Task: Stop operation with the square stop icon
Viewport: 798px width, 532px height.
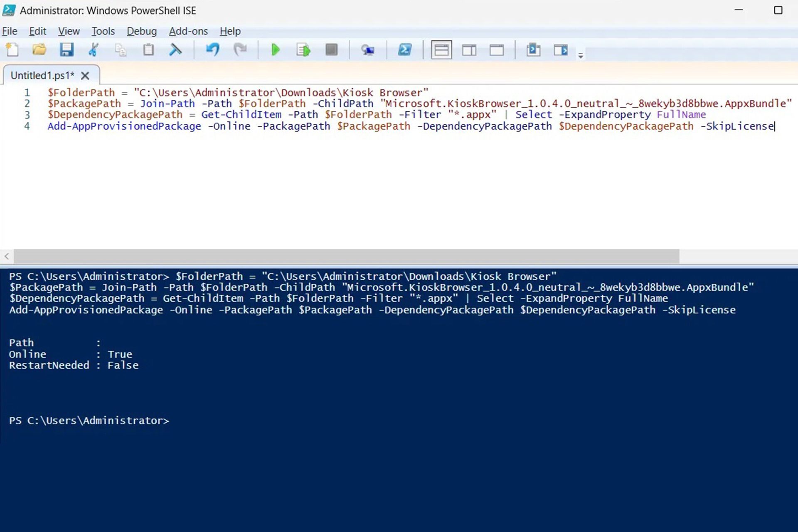Action: coord(331,50)
